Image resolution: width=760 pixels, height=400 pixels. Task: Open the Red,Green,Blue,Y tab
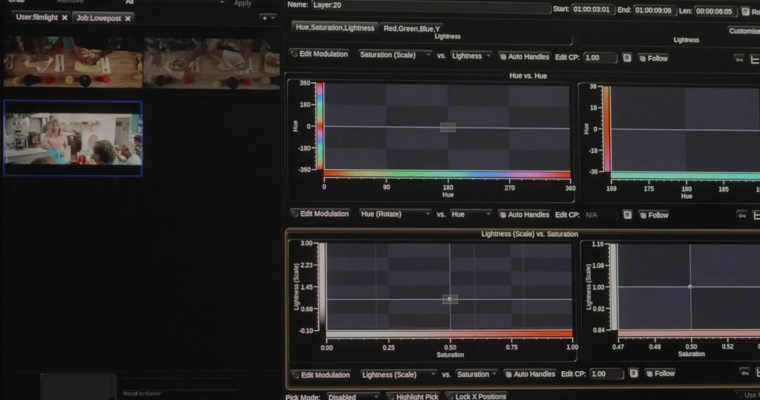point(412,29)
